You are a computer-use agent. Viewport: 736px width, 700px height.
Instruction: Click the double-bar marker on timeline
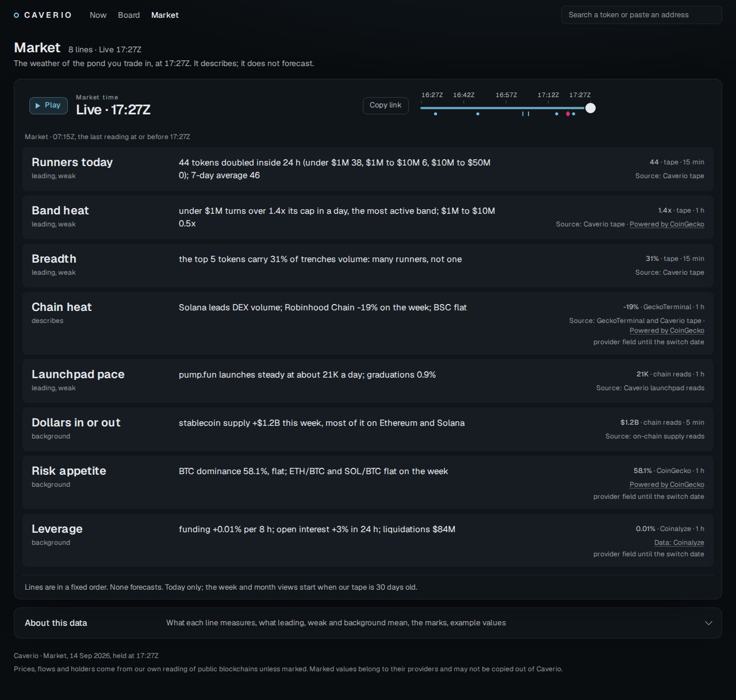(x=526, y=114)
